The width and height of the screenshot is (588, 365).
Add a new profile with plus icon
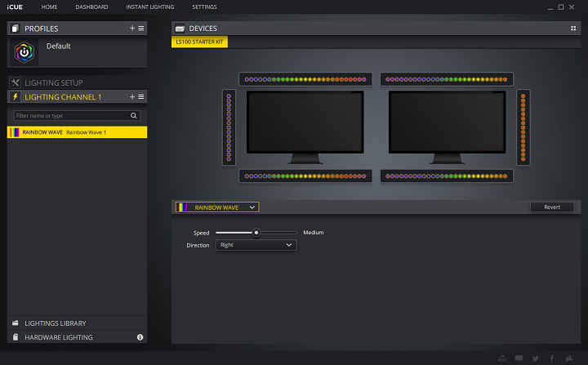(132, 29)
